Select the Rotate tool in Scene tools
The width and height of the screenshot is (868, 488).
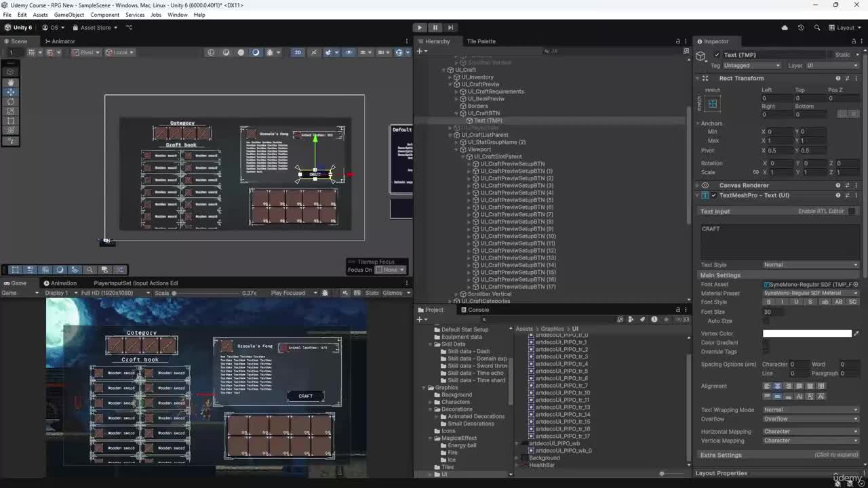11,101
